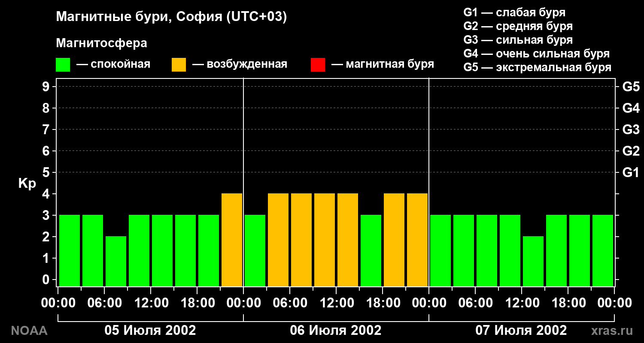The width and height of the screenshot is (644, 343).
Task: Click the 03:00–06:00 orange bar on 06 Июля
Action: [278, 240]
